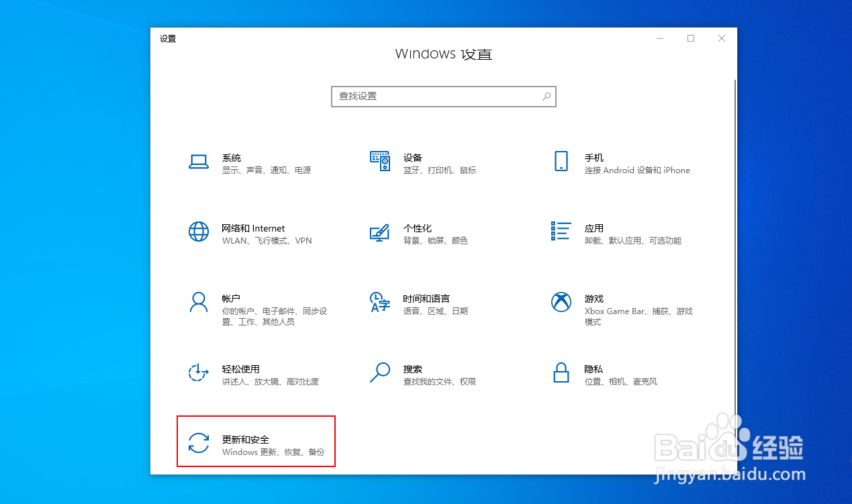The image size is (852, 504).
Task: Click the text WLAN、飞行模式、VPN
Action: point(267,241)
